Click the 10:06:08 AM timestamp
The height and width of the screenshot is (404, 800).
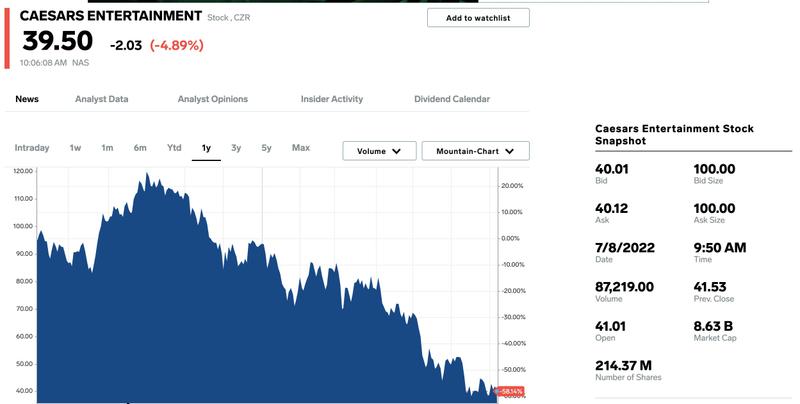[43, 63]
